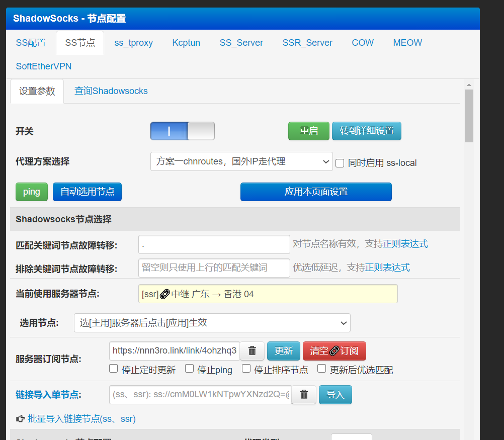Open the 查询Shadowsocks tab

pos(111,91)
